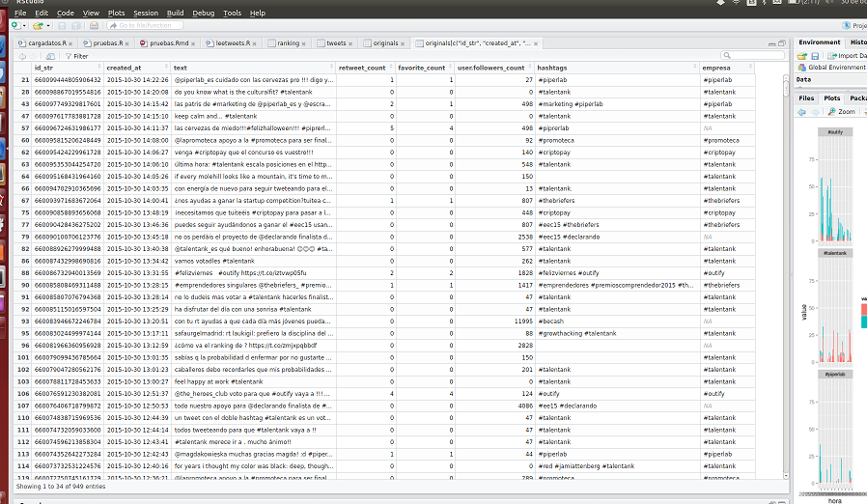
Task: Click the plot Zoom button
Action: pyautogui.click(x=842, y=112)
